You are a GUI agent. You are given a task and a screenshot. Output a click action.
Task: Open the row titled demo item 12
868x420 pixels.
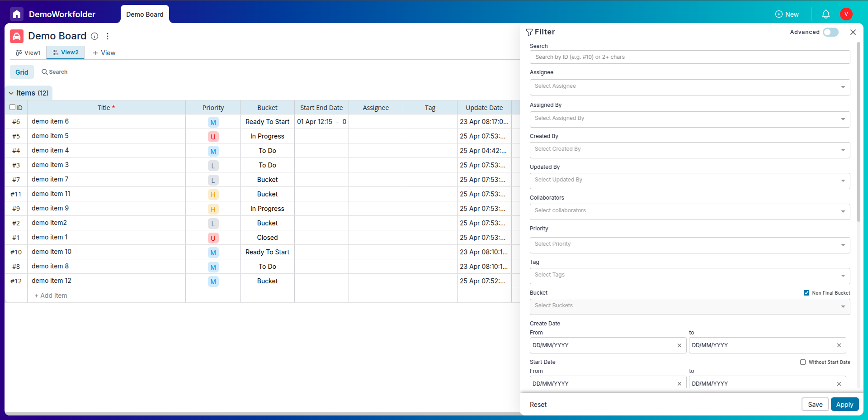(52, 281)
